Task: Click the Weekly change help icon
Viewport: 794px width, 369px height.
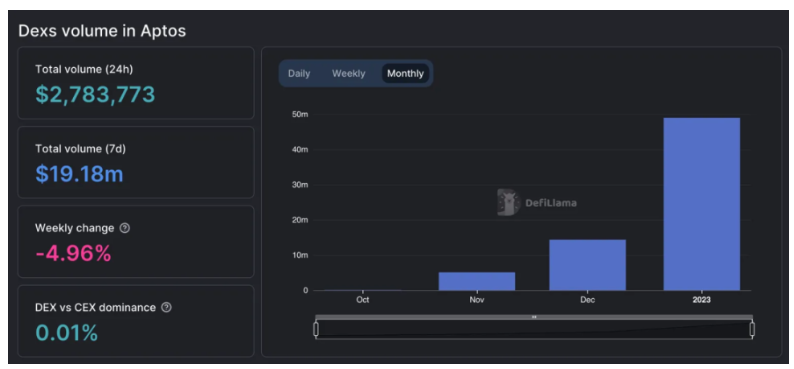Action: pyautogui.click(x=125, y=228)
